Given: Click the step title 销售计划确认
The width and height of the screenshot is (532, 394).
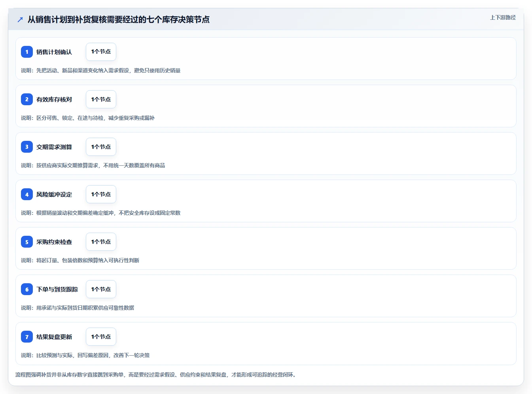Looking at the screenshot, I should click(x=54, y=52).
